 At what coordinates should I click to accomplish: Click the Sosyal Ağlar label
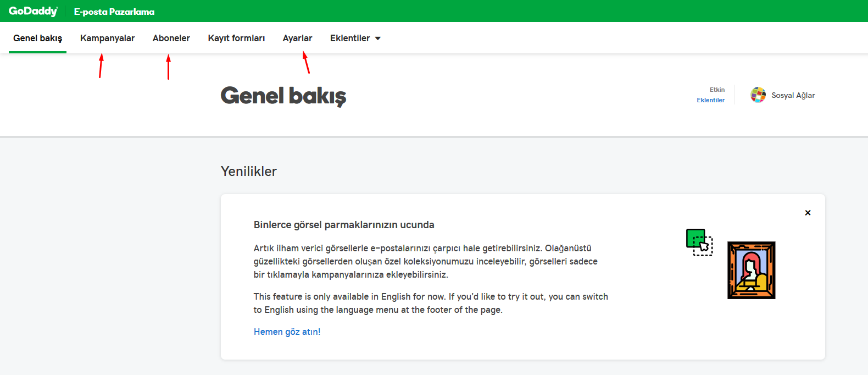[793, 95]
